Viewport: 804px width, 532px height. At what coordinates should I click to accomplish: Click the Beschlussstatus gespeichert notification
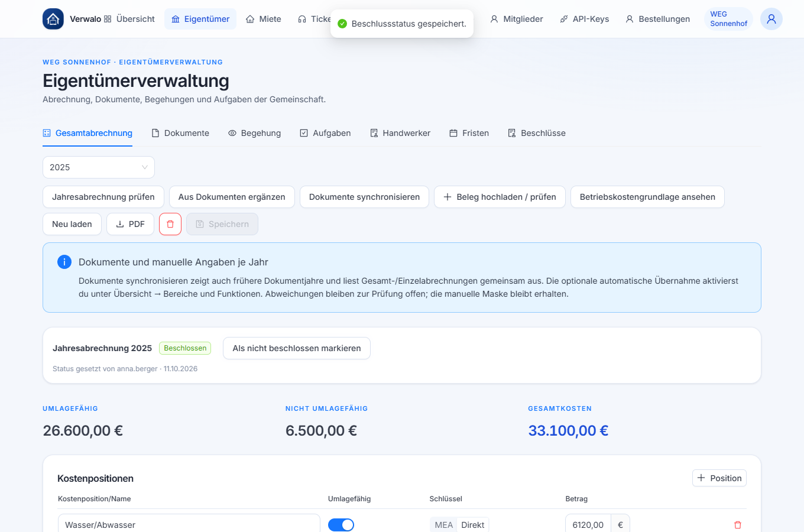[402, 24]
